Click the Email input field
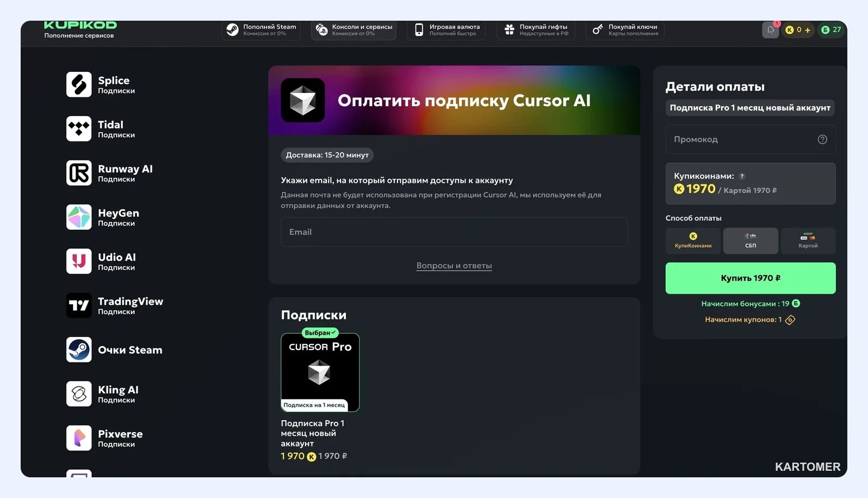Image resolution: width=868 pixels, height=498 pixels. [x=454, y=232]
